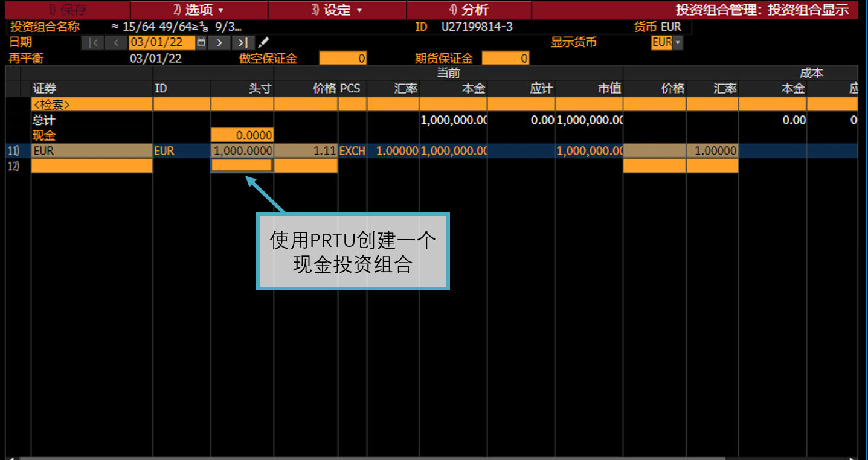Advance to next date with > arrow icon
The image size is (868, 460).
pyautogui.click(x=219, y=42)
